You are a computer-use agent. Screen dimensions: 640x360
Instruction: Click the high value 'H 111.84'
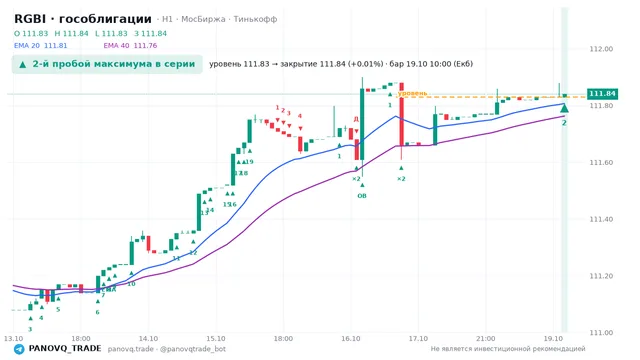click(x=71, y=33)
